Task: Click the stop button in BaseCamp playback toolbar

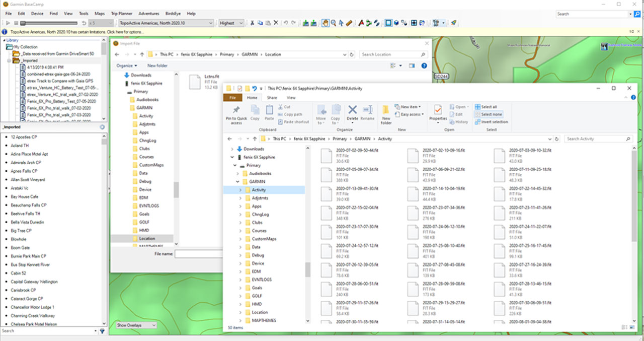Action: point(16,23)
